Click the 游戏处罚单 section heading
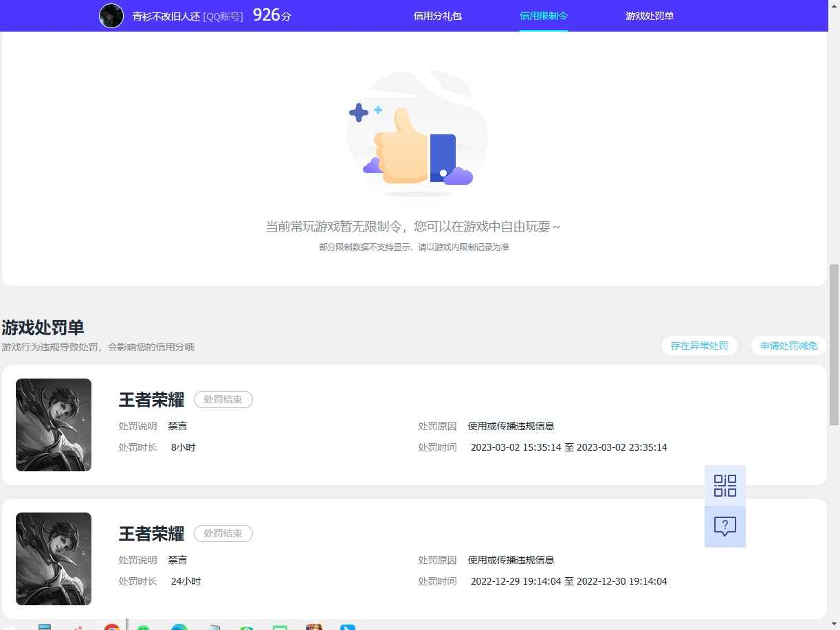The width and height of the screenshot is (840, 630). 43,327
